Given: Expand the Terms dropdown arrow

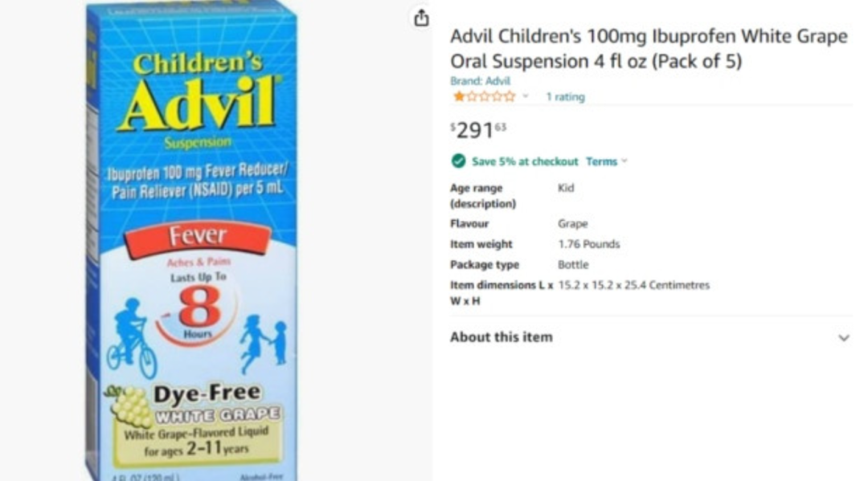Looking at the screenshot, I should 624,161.
